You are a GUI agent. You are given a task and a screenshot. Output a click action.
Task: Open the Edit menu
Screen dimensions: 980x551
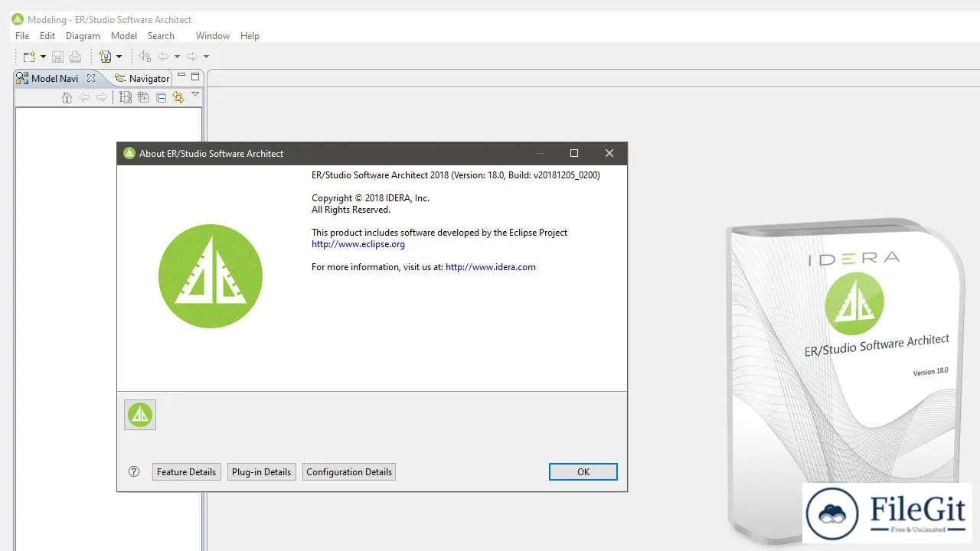[47, 36]
